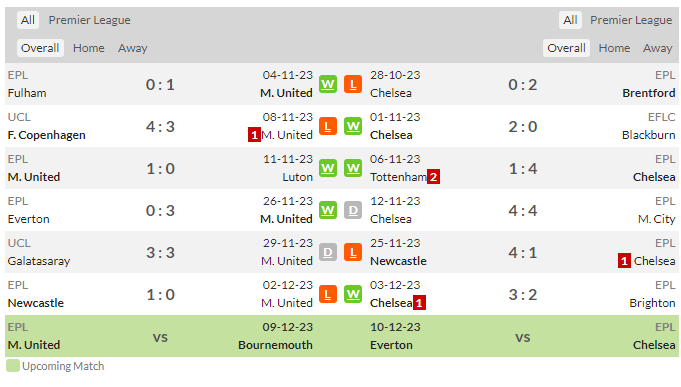The height and width of the screenshot is (387, 681).
Task: Switch left panel to Away matches
Action: tap(132, 48)
